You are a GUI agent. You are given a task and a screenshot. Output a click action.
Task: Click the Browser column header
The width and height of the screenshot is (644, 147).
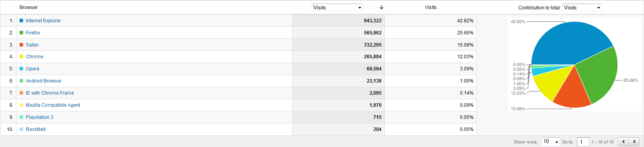(29, 7)
